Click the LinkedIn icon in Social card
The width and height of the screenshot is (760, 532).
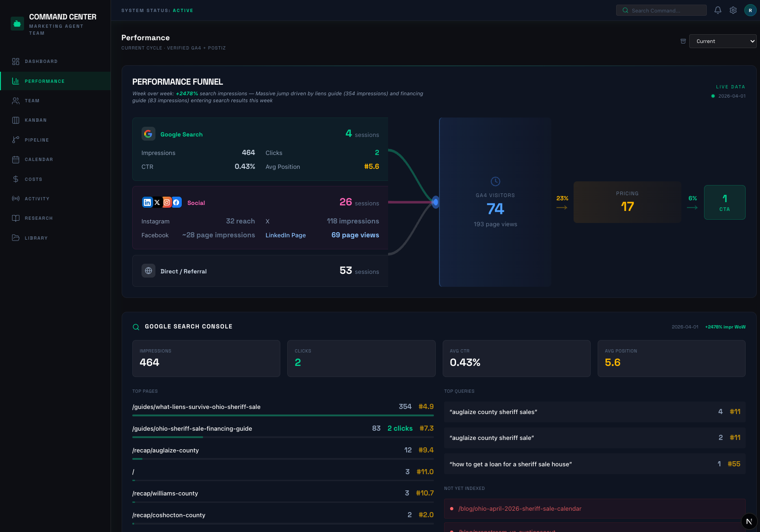coord(147,203)
